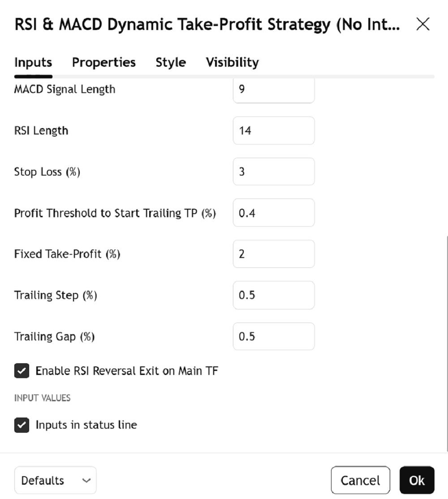Focus the Profit Threshold trailing TP field

273,213
